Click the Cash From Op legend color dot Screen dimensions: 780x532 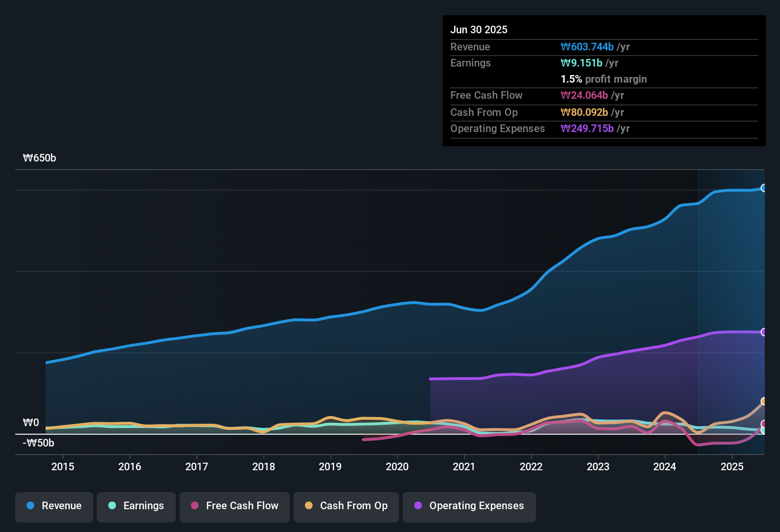pos(309,506)
